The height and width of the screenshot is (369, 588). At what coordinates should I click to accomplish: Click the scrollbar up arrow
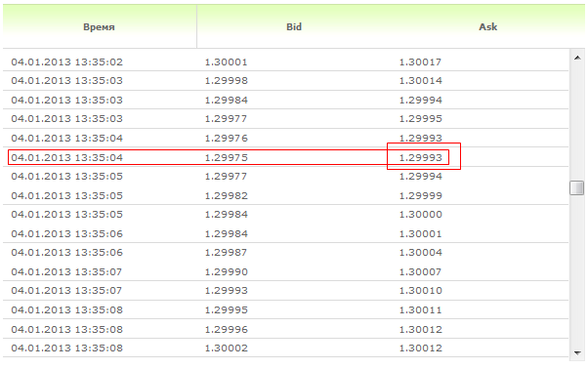click(x=577, y=58)
